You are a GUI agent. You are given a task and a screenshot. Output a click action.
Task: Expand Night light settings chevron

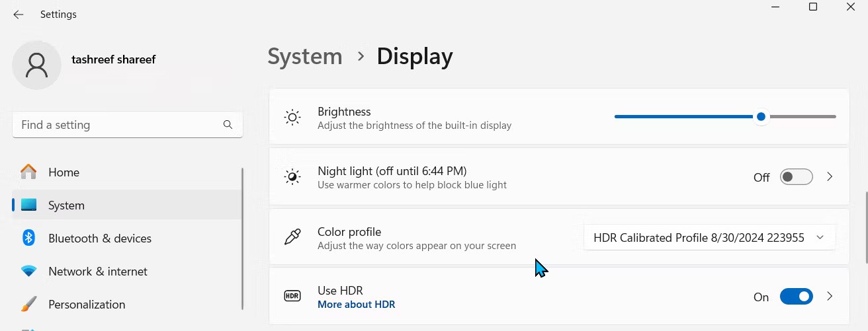[830, 177]
